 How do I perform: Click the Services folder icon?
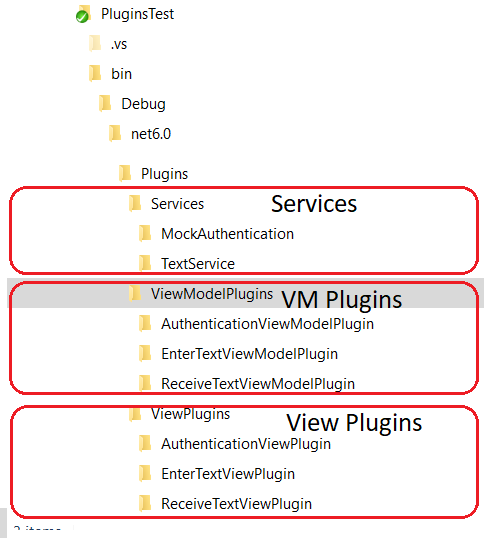tap(135, 203)
